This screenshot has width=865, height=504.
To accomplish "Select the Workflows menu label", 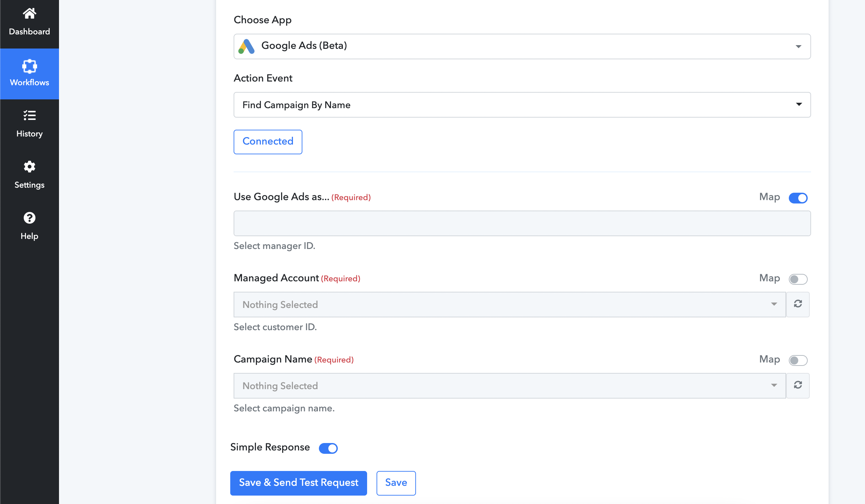I will point(30,82).
